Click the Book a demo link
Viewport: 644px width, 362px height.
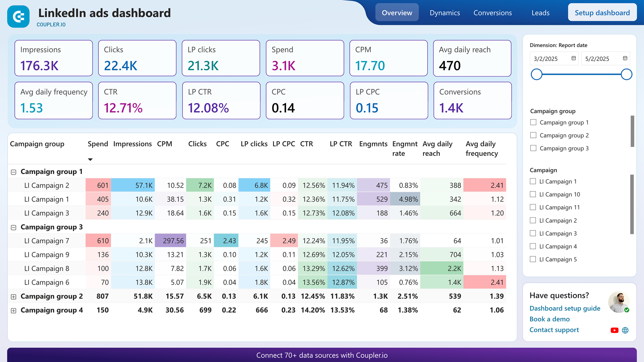(550, 319)
